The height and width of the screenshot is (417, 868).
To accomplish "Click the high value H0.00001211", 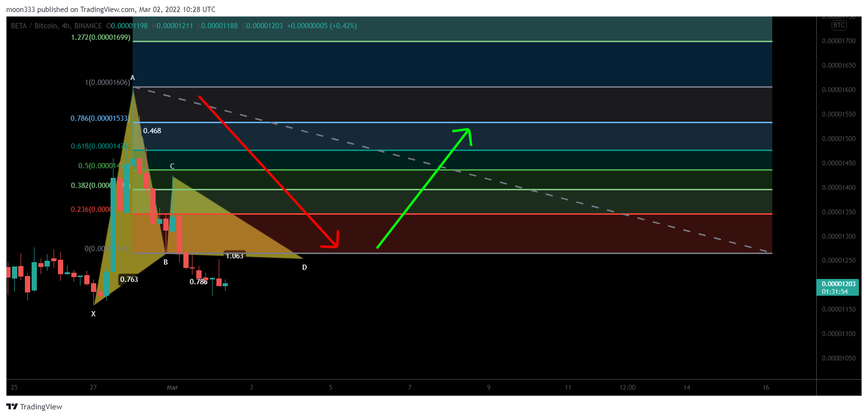I will 173,26.
